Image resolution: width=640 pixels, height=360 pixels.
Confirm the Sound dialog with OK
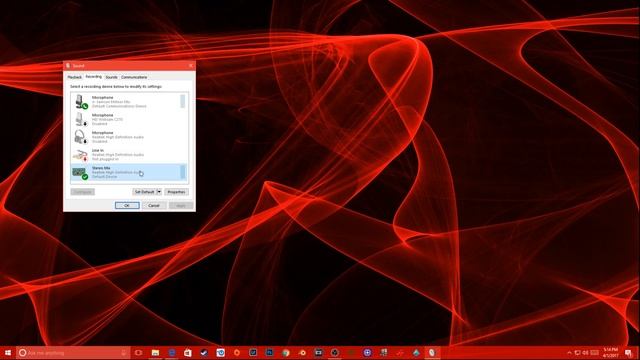[127, 205]
